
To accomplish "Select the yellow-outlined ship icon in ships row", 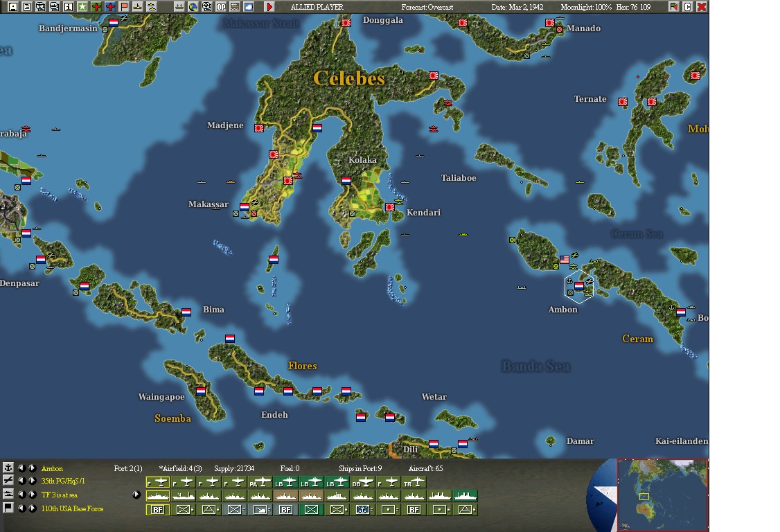I will pyautogui.click(x=158, y=496).
